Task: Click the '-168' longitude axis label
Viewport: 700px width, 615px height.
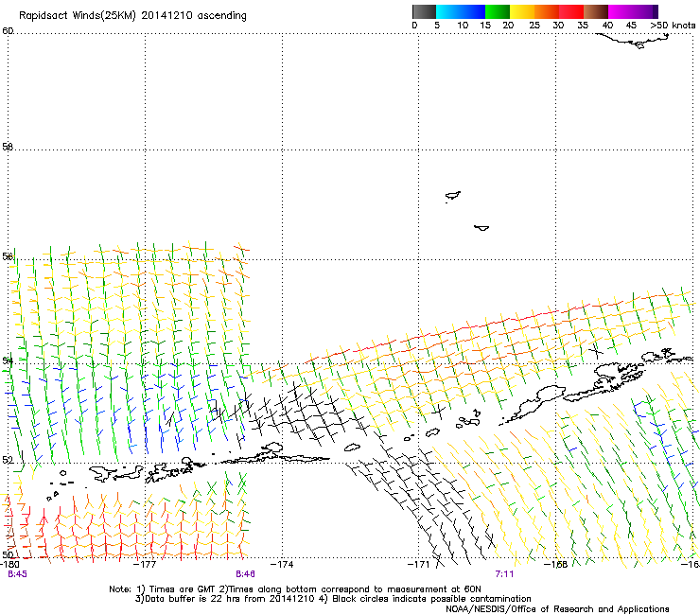Action: click(x=556, y=565)
